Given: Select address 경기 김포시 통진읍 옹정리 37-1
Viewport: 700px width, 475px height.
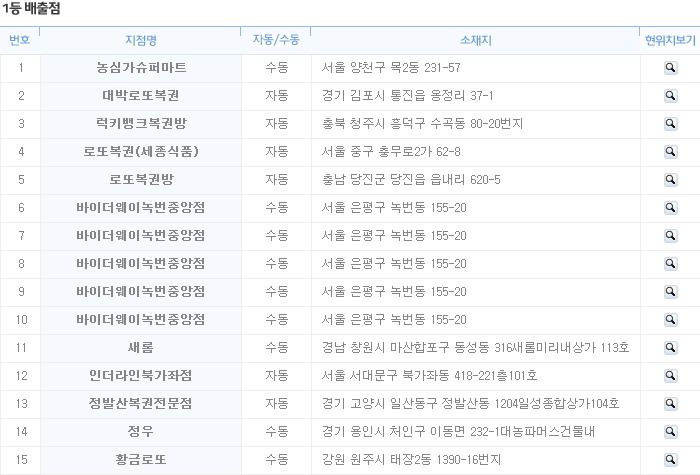Looking at the screenshot, I should (408, 96).
